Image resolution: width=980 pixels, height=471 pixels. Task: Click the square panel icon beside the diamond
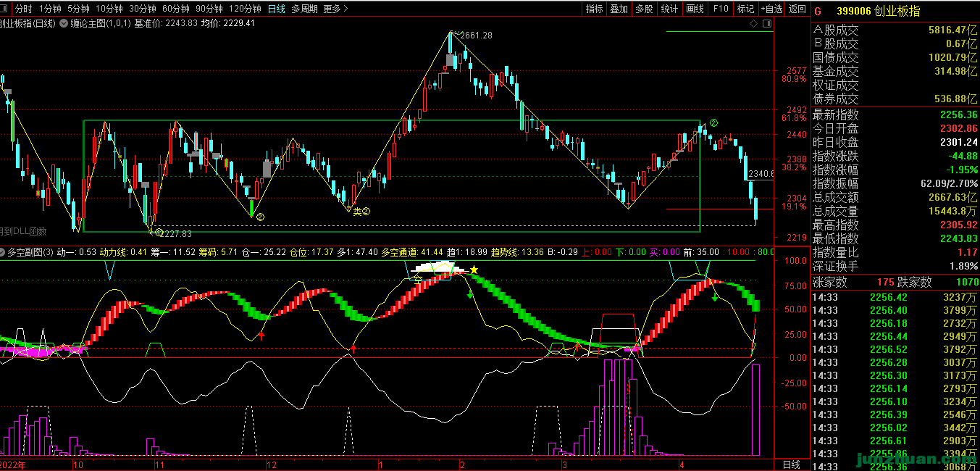(x=767, y=24)
